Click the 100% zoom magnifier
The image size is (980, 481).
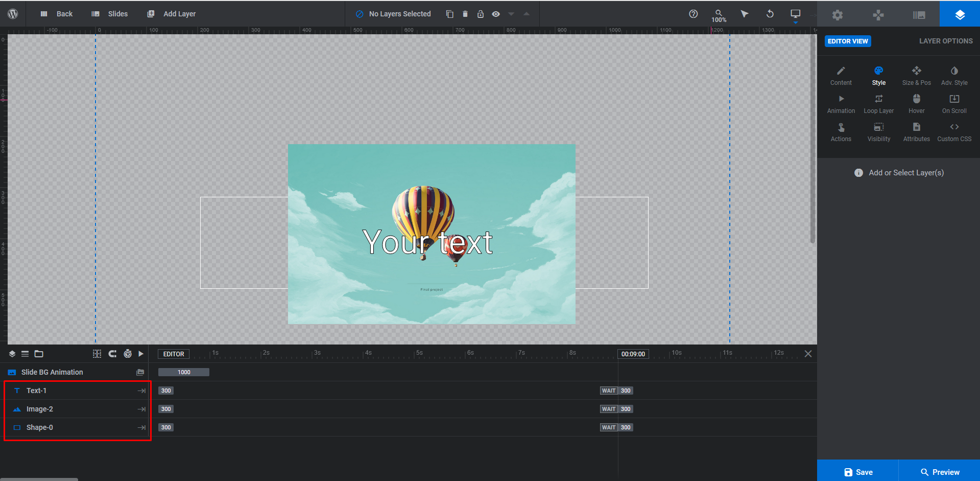(x=719, y=15)
